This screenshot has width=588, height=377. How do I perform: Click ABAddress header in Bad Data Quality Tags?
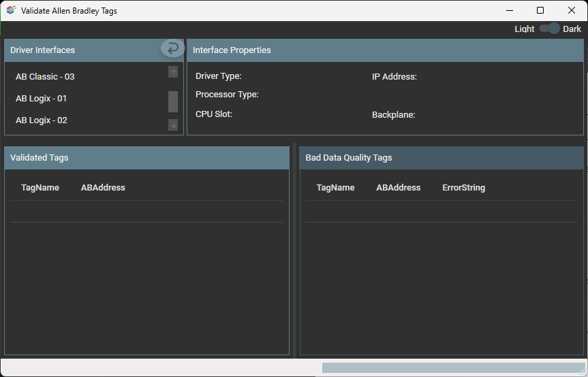(398, 188)
